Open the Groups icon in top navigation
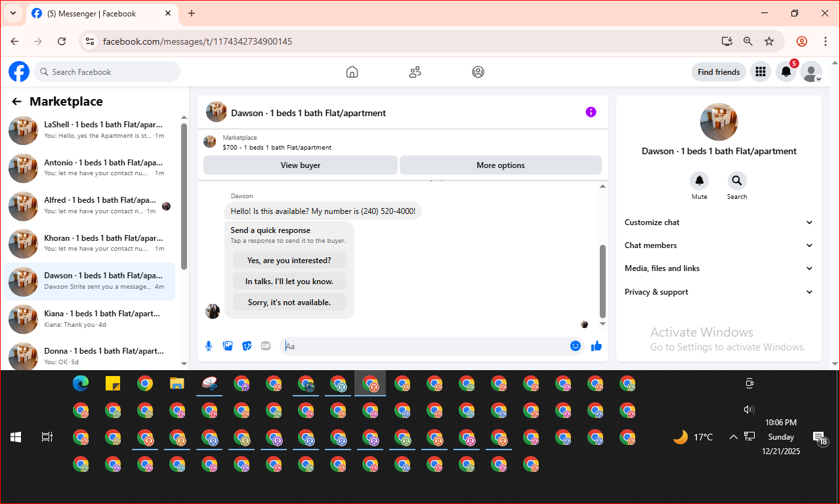840x504 pixels. coord(478,72)
